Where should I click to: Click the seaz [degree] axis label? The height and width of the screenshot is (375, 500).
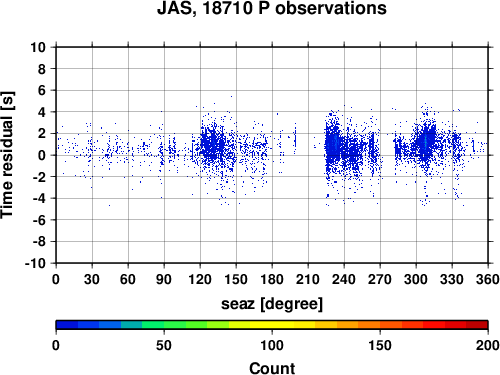[x=272, y=304]
